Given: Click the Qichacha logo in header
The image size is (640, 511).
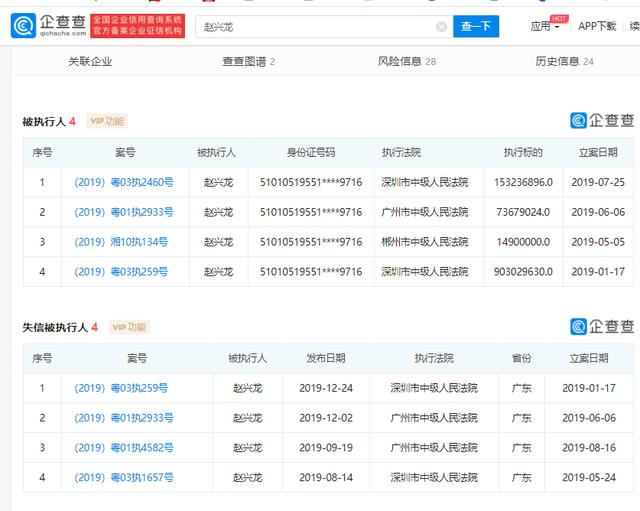Looking at the screenshot, I should (47, 25).
